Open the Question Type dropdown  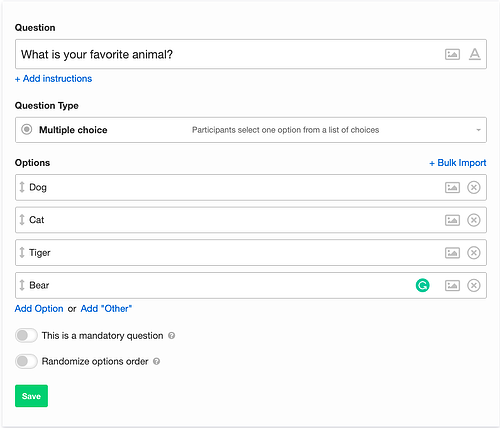click(251, 130)
